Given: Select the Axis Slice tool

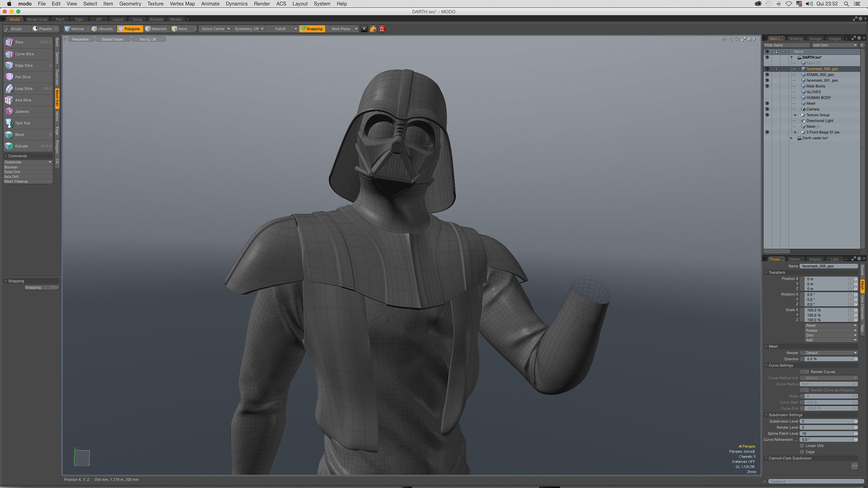Looking at the screenshot, I should click(x=28, y=100).
